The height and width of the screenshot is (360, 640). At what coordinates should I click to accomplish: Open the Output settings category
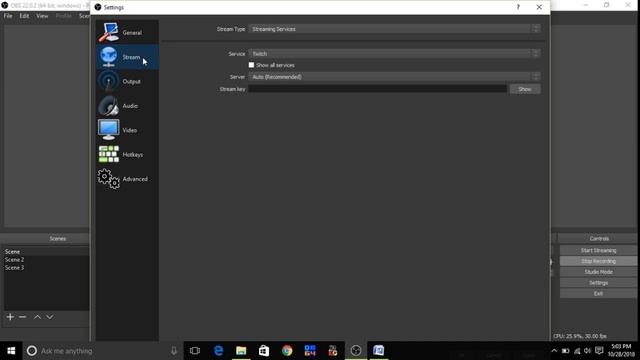127,81
